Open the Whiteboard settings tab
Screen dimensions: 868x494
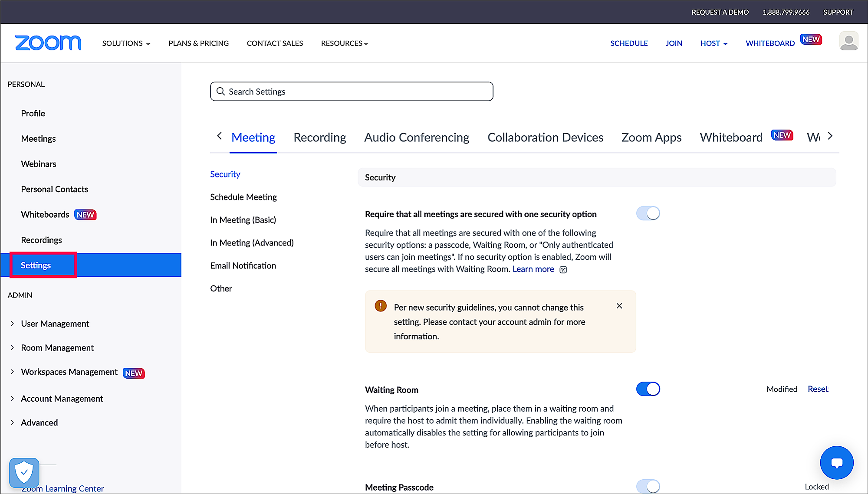[x=731, y=137]
